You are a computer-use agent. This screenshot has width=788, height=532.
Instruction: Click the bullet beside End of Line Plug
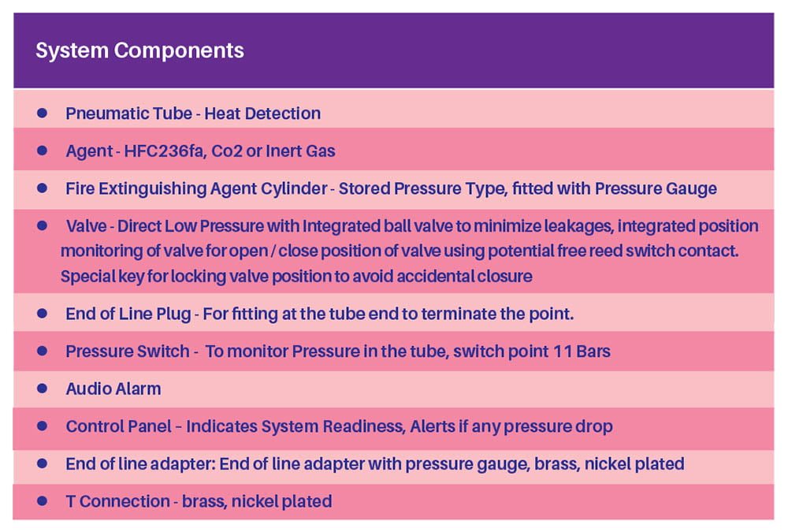pos(43,313)
